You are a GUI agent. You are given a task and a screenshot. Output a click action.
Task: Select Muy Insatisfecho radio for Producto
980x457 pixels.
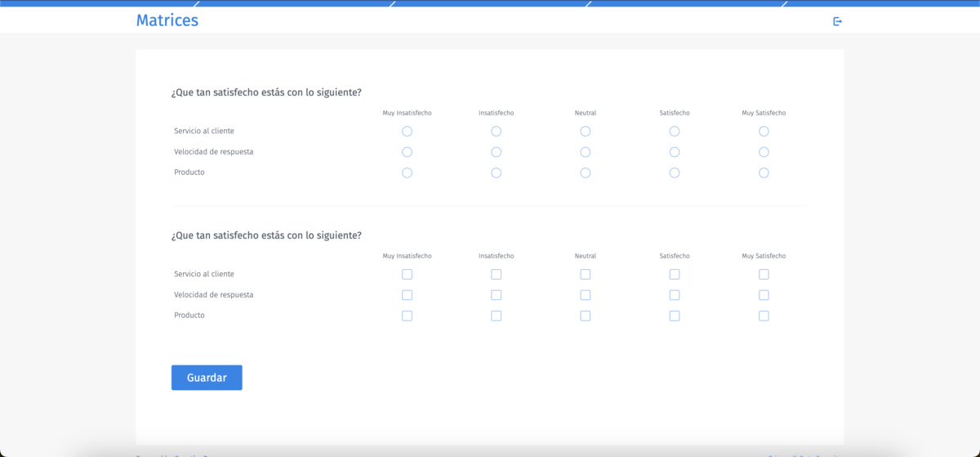click(407, 172)
